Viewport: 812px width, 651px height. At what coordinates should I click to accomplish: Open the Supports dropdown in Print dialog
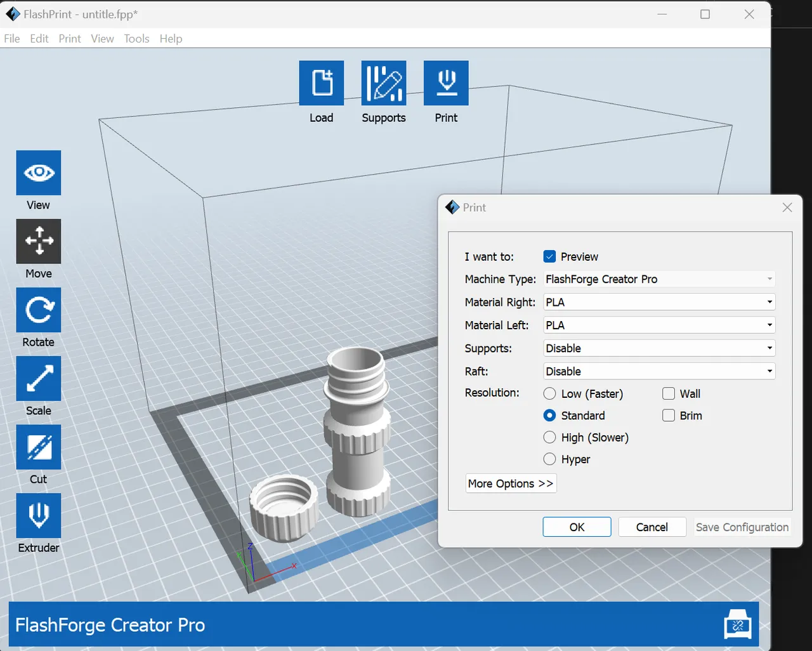pyautogui.click(x=660, y=348)
